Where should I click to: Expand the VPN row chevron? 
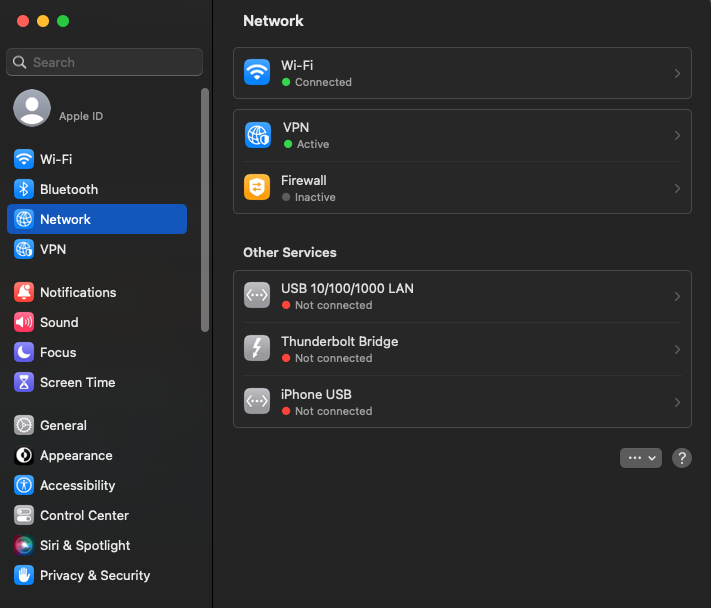coord(677,135)
